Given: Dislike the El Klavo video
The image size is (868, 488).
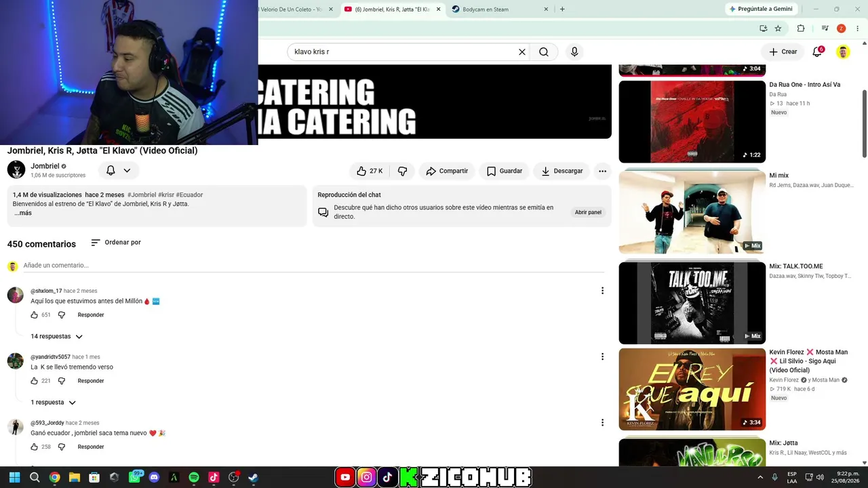Looking at the screenshot, I should pyautogui.click(x=402, y=171).
